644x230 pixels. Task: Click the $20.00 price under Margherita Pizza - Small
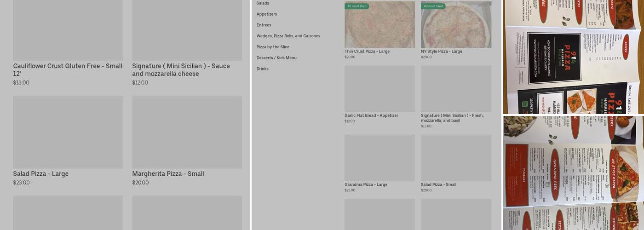[141, 183]
